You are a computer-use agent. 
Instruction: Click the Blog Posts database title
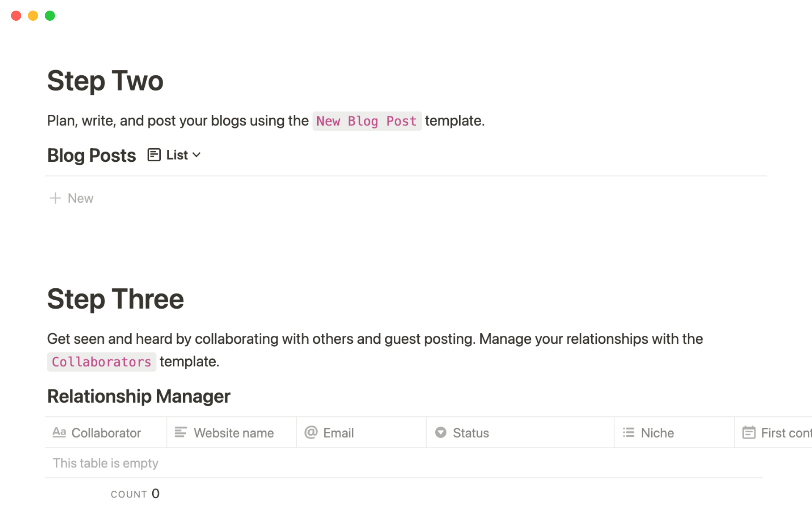coord(91,155)
